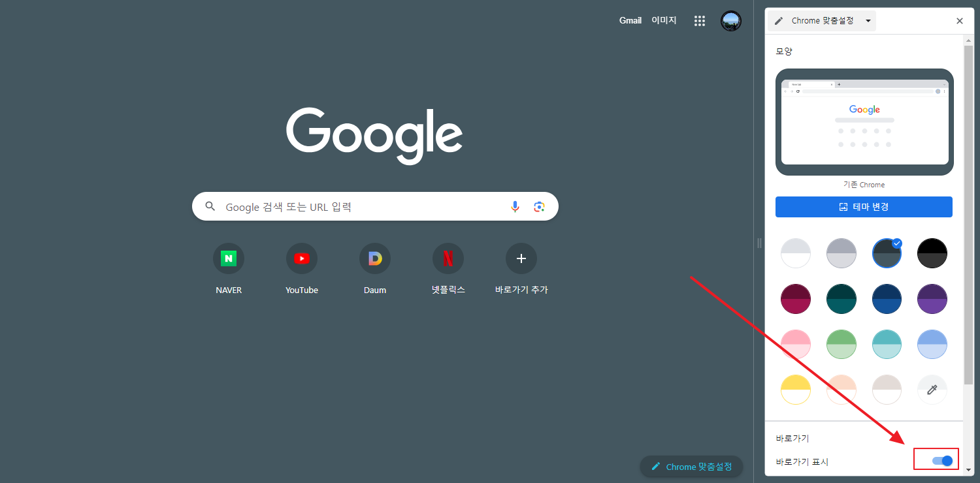Click the side panel vertical scrollbar
This screenshot has height=483, width=980.
969,214
